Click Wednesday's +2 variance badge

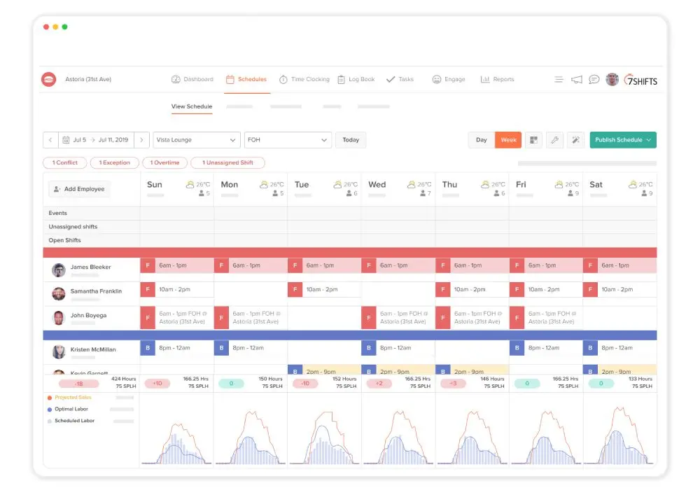(x=379, y=383)
